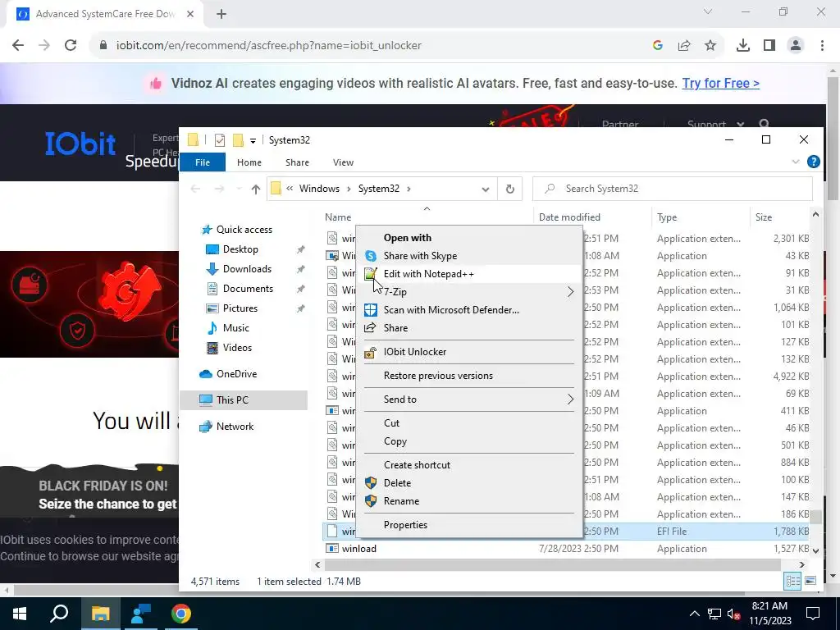The height and width of the screenshot is (630, 840).
Task: Click the Try for Free link
Action: pyautogui.click(x=720, y=83)
